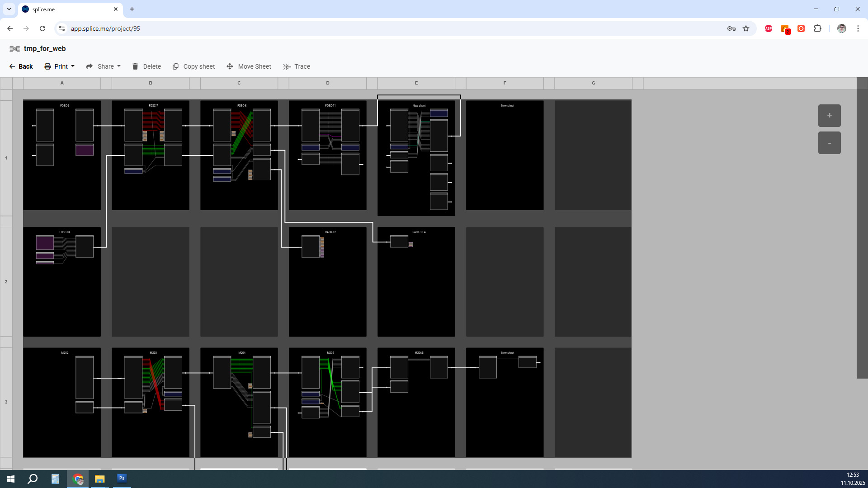Click row header 3
The image size is (868, 488).
click(6, 402)
